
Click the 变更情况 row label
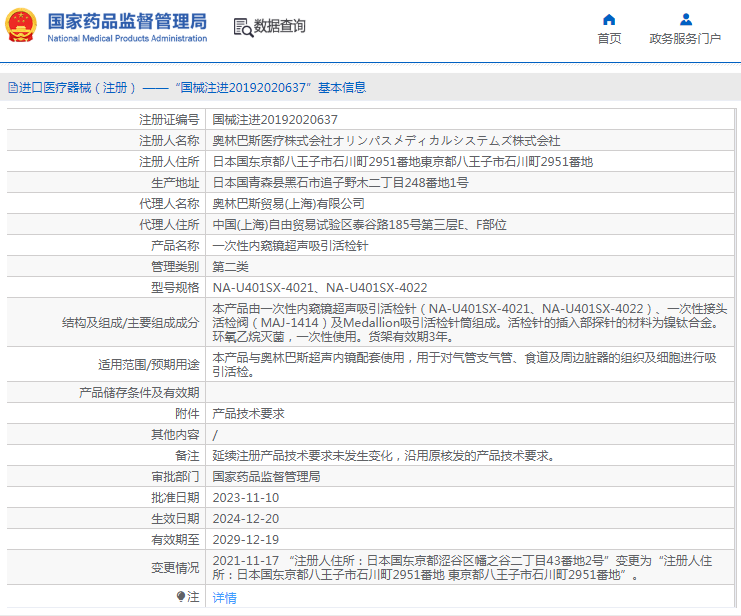[x=175, y=567]
